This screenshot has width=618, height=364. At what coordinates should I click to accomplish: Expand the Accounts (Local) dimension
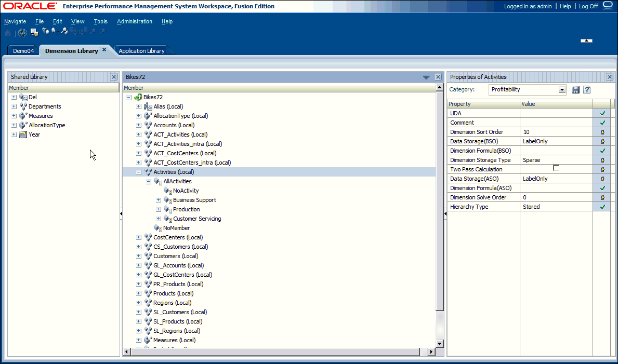[x=139, y=125]
